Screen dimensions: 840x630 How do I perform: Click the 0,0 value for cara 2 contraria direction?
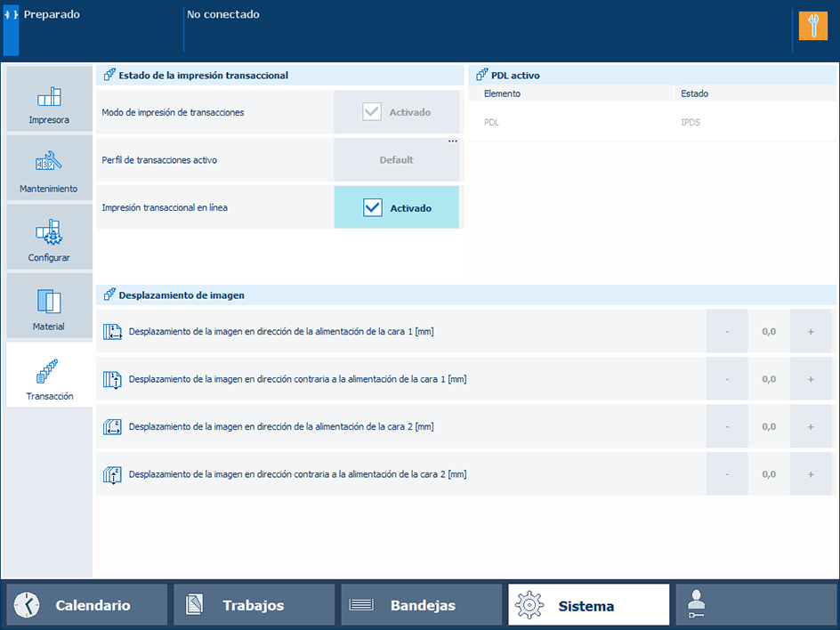(x=769, y=474)
